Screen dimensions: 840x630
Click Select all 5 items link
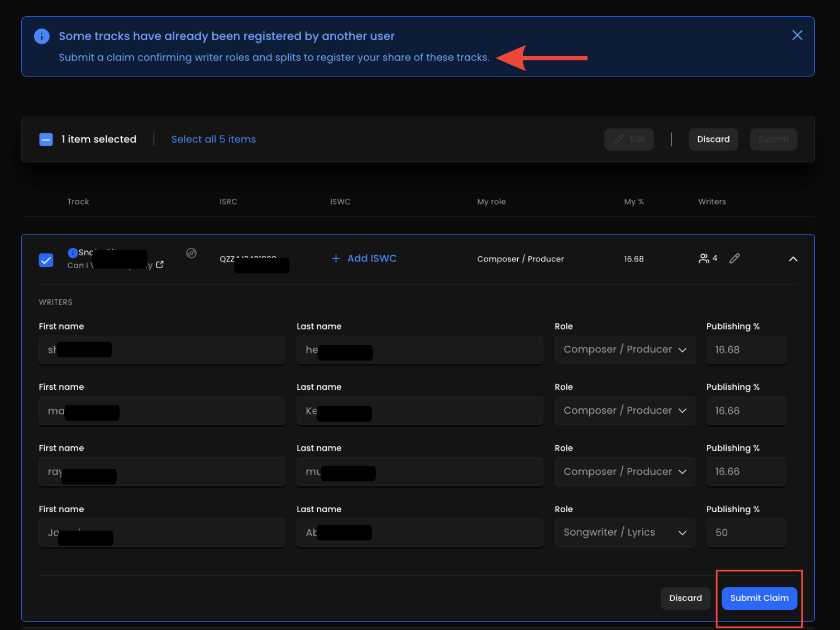click(213, 140)
